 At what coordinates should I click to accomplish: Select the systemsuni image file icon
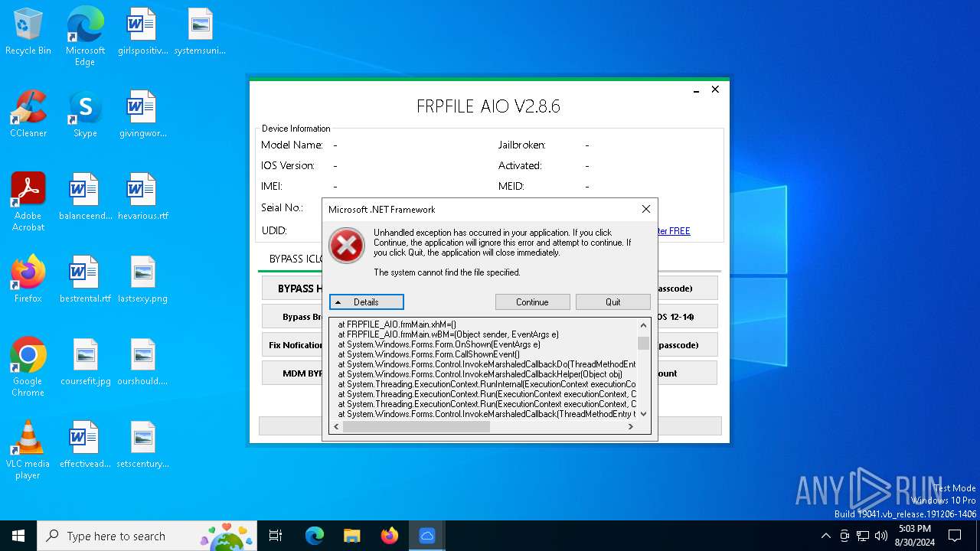200,32
